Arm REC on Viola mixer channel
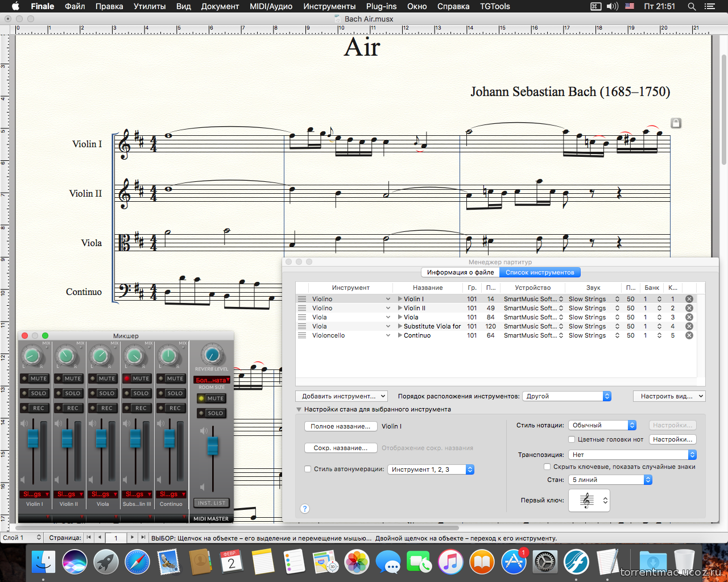The height and width of the screenshot is (582, 728). click(103, 408)
